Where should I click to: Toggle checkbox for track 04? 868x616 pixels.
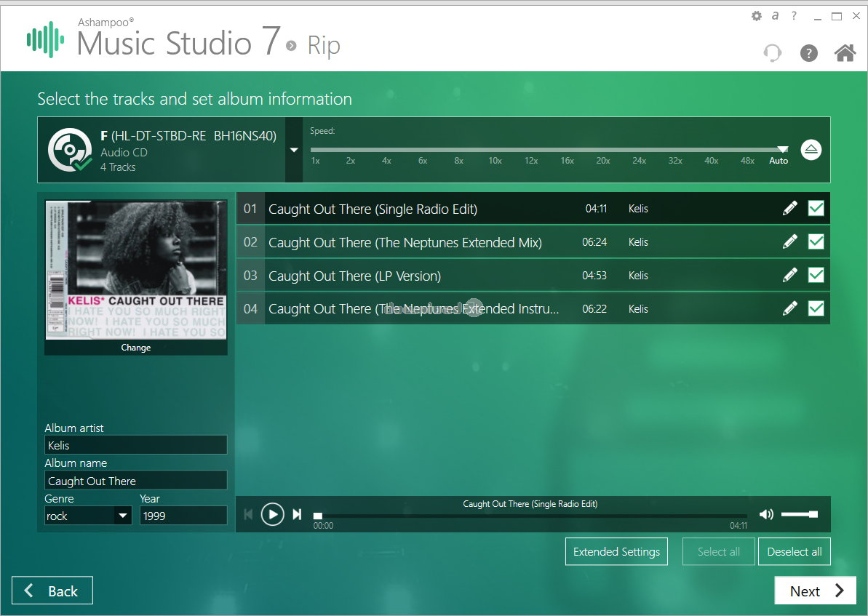[816, 309]
